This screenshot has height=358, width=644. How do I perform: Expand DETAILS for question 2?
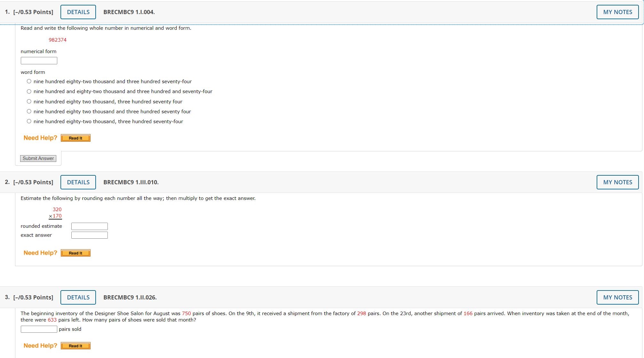point(78,182)
